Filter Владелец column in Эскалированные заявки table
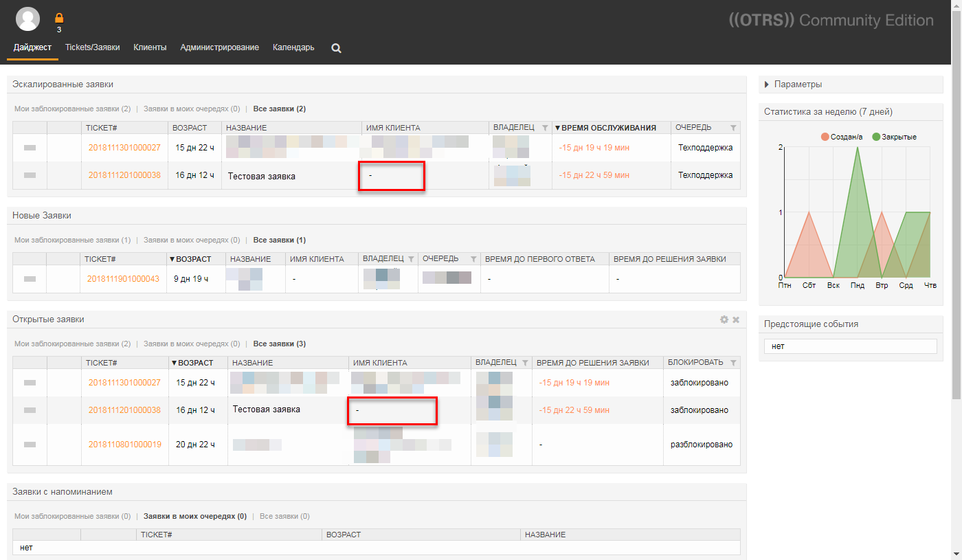962x560 pixels. tap(545, 128)
